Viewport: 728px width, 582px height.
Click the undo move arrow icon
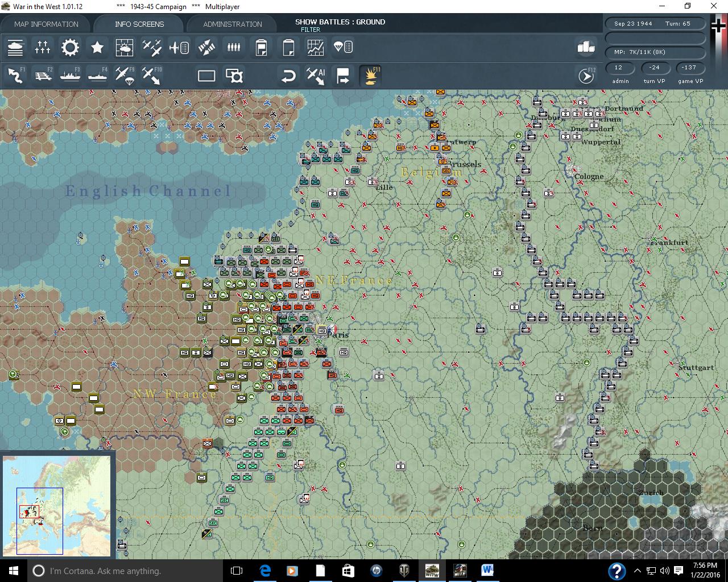(x=288, y=76)
